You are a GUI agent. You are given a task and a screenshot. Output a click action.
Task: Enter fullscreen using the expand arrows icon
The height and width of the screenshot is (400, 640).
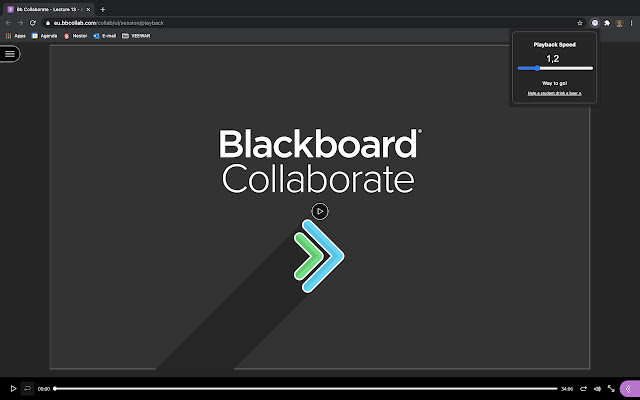[x=611, y=389]
